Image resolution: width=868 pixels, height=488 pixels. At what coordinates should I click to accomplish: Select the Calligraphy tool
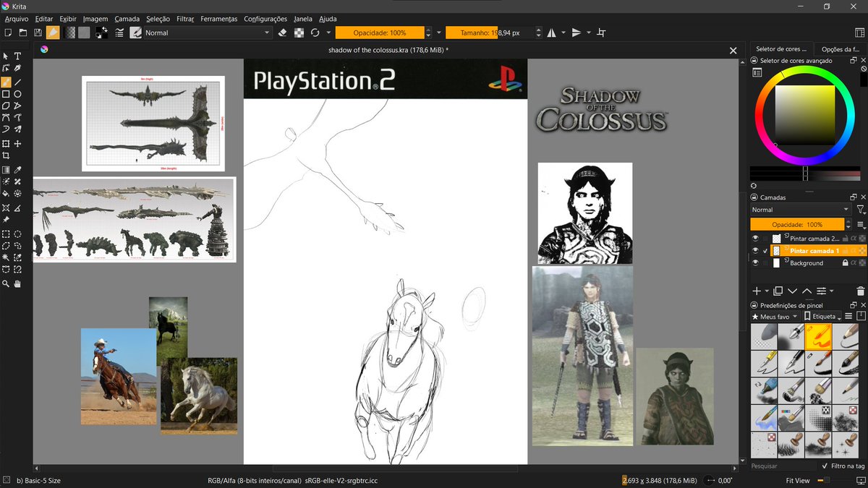(18, 69)
